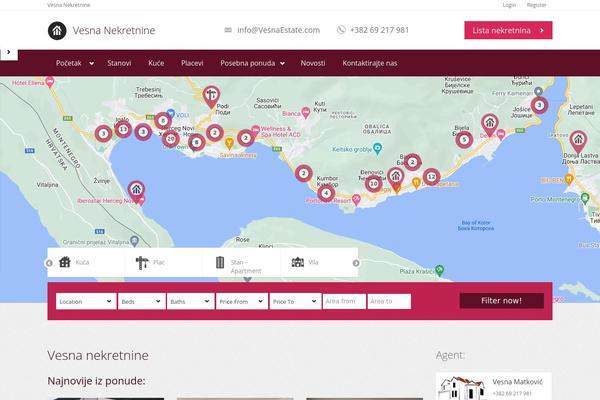Click the info@VesnaEstate.com email link
Image resolution: width=600 pixels, height=400 pixels.
[278, 30]
